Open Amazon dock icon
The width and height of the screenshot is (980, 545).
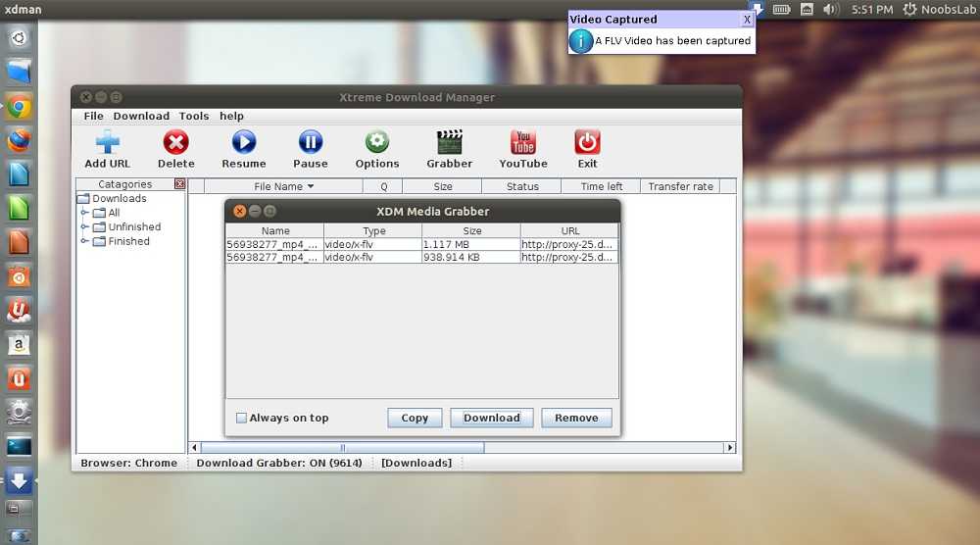[x=19, y=344]
